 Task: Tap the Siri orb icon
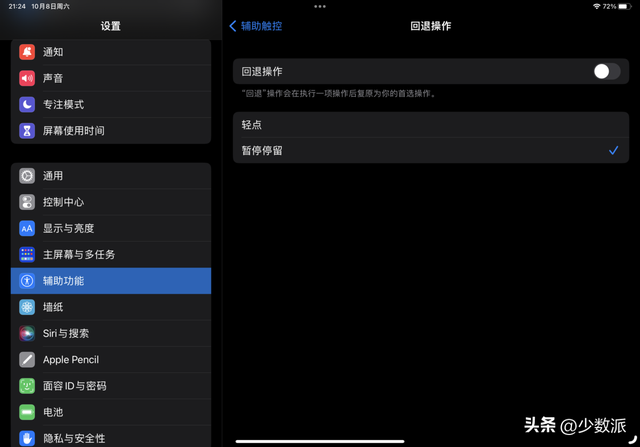pos(27,333)
